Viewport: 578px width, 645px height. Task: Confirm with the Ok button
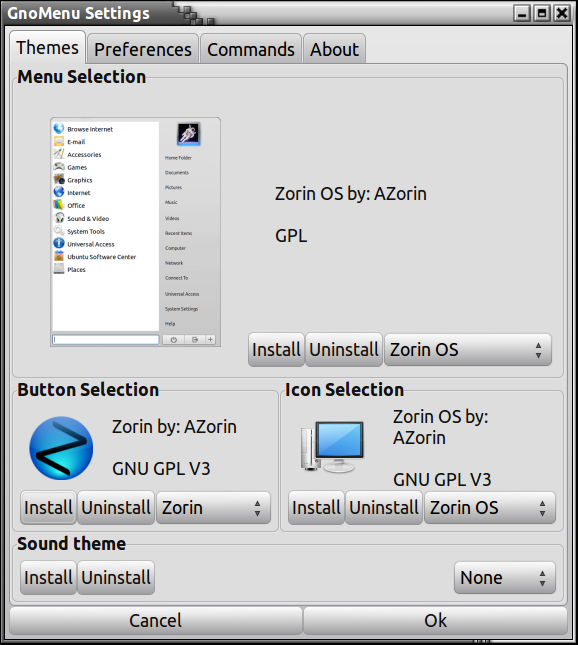[x=435, y=620]
